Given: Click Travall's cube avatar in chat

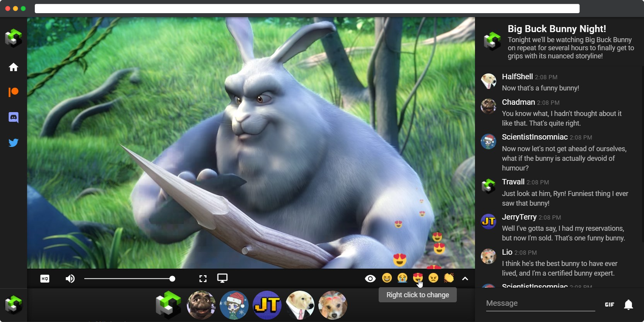Looking at the screenshot, I should 489,186.
